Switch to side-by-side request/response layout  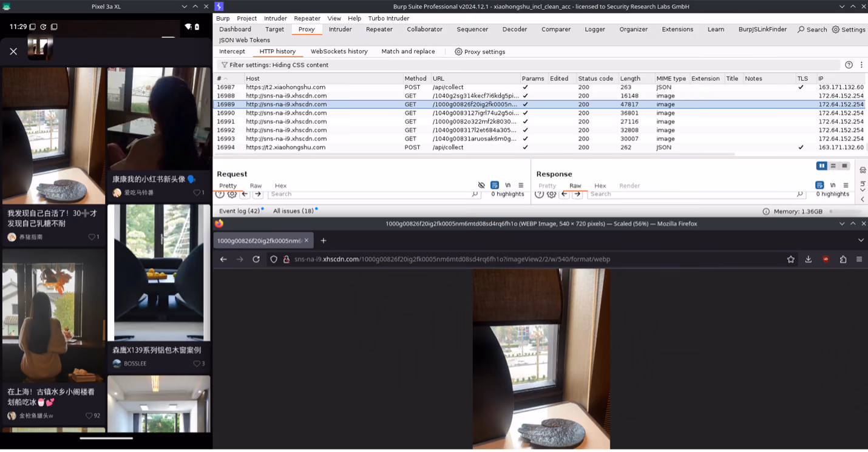pyautogui.click(x=822, y=166)
